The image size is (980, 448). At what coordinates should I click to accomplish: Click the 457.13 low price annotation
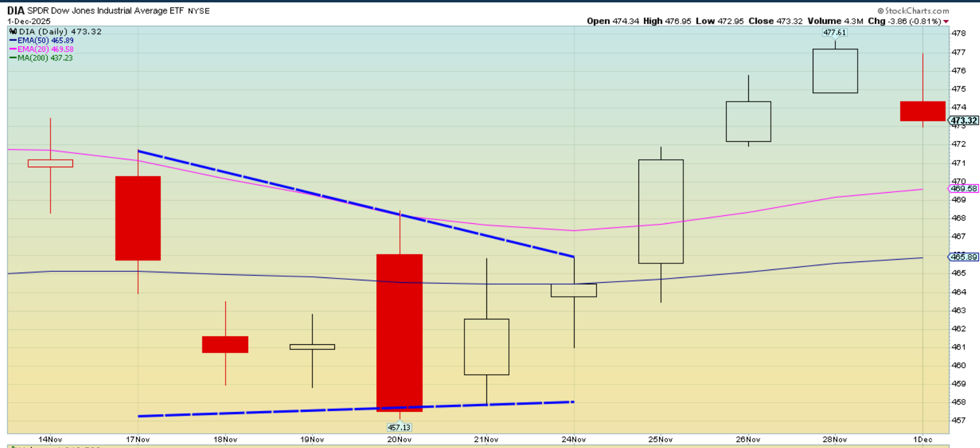click(399, 427)
